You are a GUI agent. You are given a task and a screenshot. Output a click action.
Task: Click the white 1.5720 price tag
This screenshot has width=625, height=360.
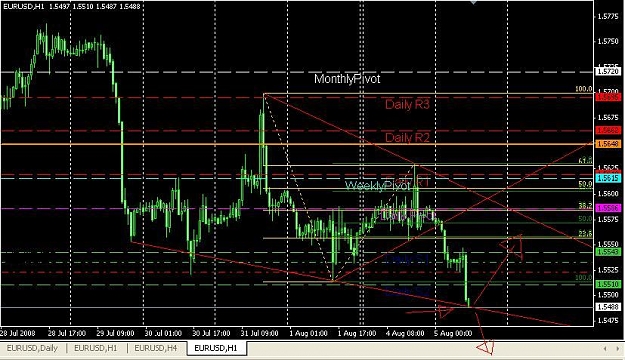[608, 71]
